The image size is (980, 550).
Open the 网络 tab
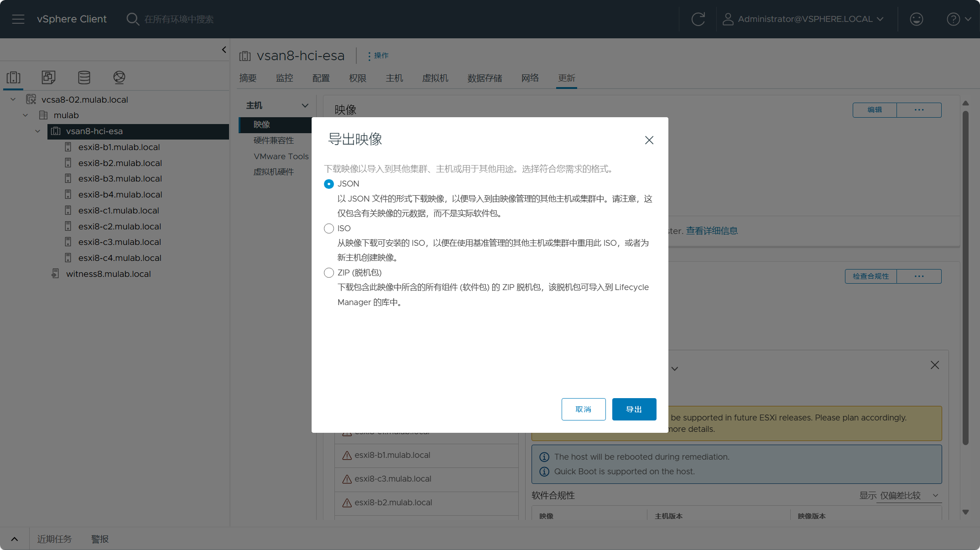pyautogui.click(x=530, y=78)
